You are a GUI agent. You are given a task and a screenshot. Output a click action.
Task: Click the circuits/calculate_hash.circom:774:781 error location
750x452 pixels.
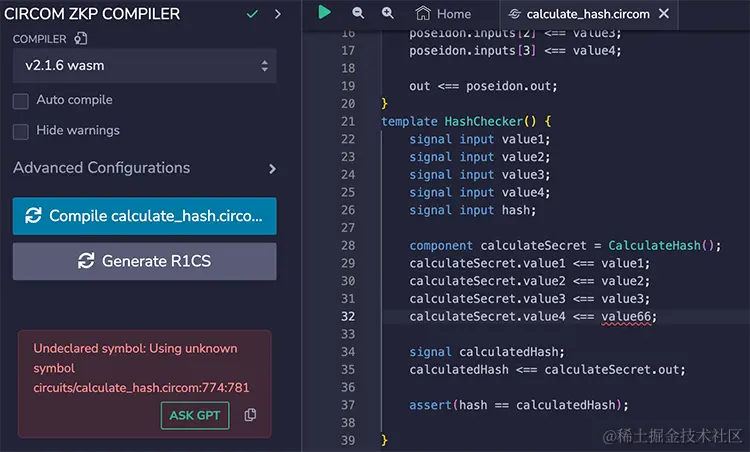coord(142,387)
